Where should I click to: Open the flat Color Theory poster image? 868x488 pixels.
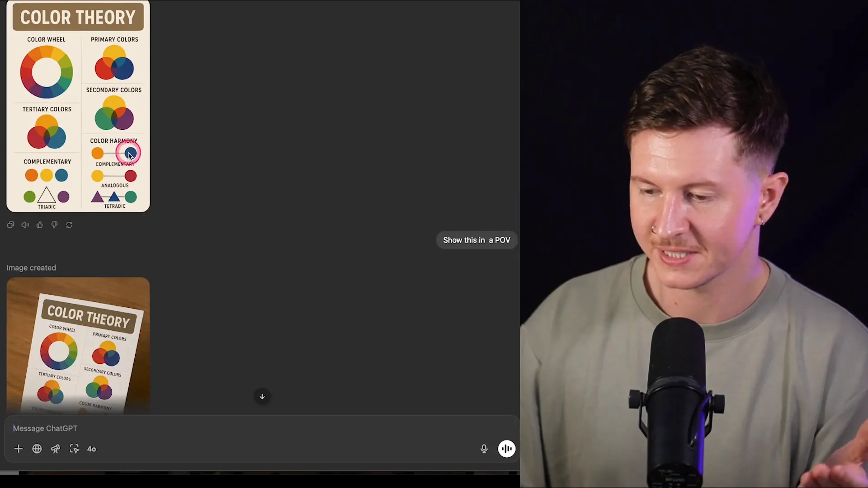coord(78,106)
